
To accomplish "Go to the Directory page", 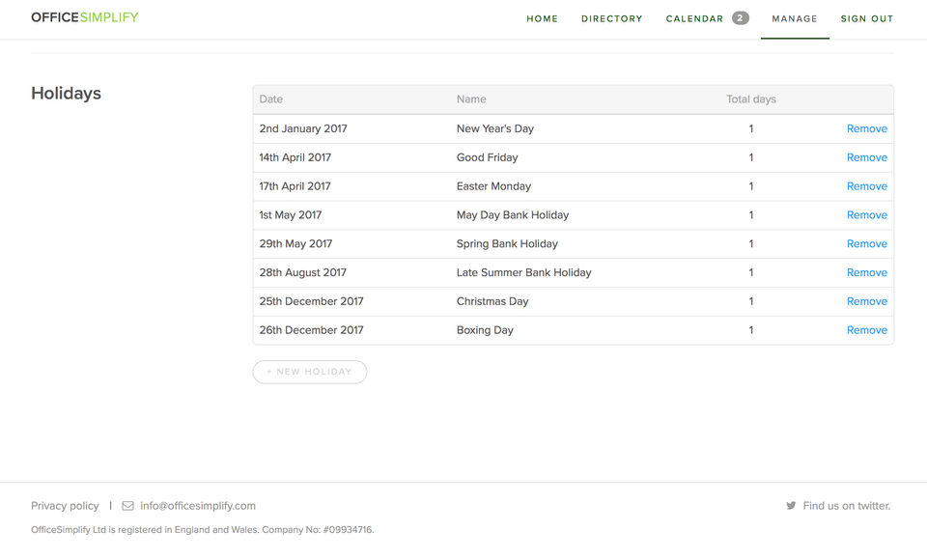I will [611, 18].
